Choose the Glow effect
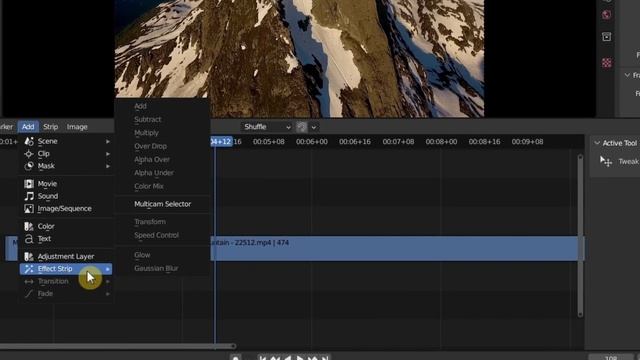Viewport: 640px width, 360px height. tap(163, 255)
